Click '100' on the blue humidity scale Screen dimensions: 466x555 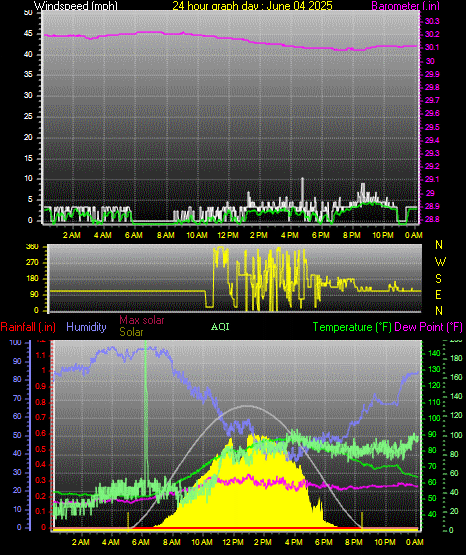[x=16, y=342]
